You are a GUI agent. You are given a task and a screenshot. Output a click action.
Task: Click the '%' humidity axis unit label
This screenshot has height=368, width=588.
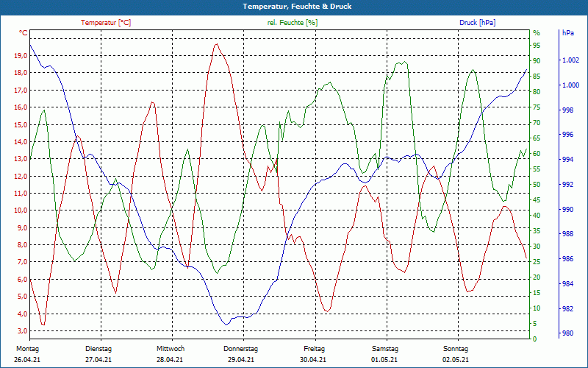click(537, 33)
